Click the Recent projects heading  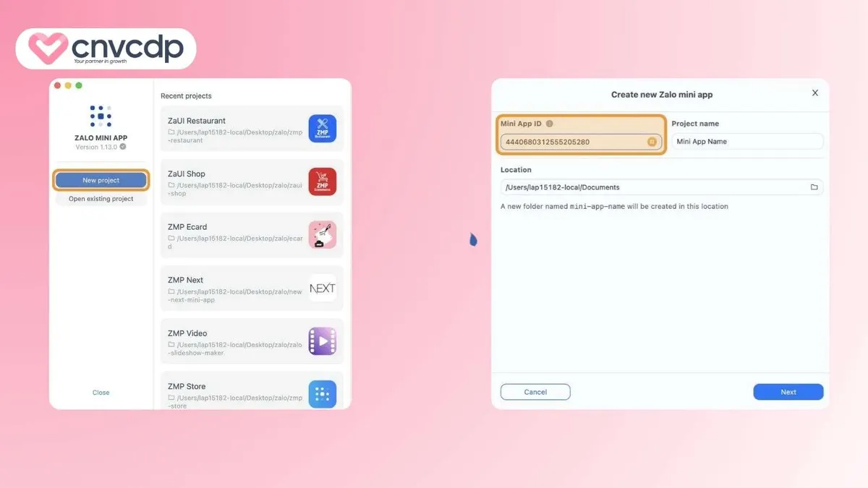coord(186,96)
